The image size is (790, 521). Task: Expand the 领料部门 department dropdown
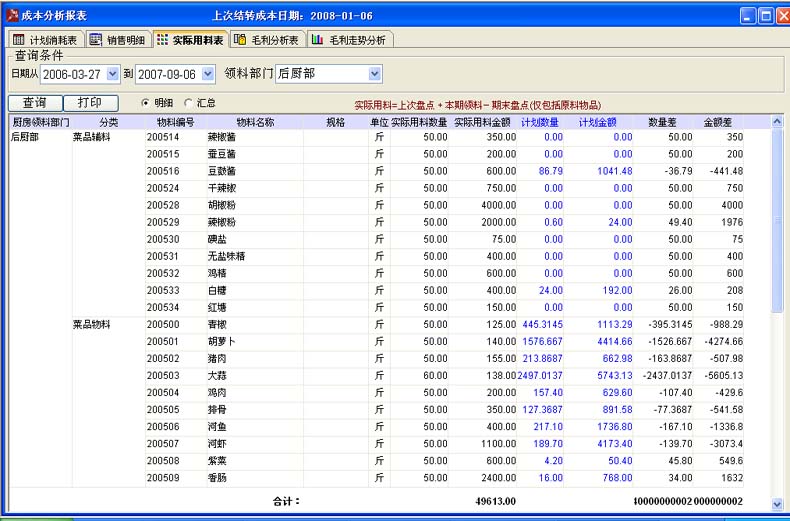pos(375,74)
